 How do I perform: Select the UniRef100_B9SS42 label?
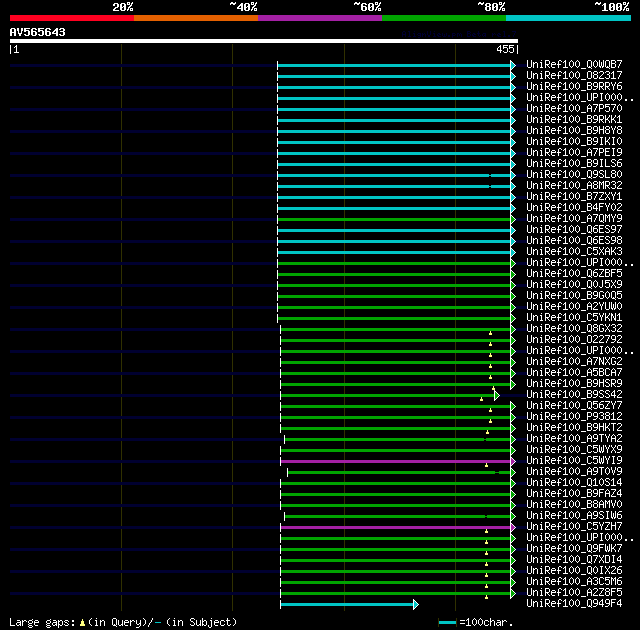[574, 395]
